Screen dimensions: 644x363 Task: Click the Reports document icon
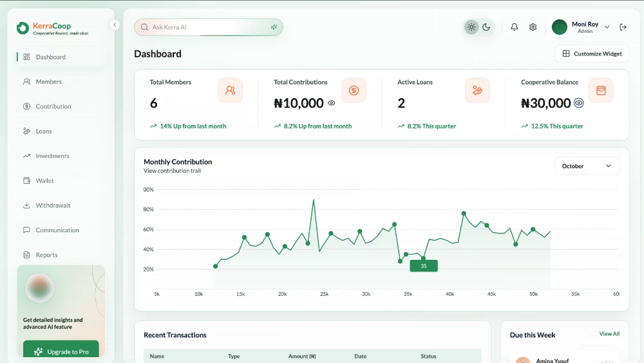click(x=26, y=255)
